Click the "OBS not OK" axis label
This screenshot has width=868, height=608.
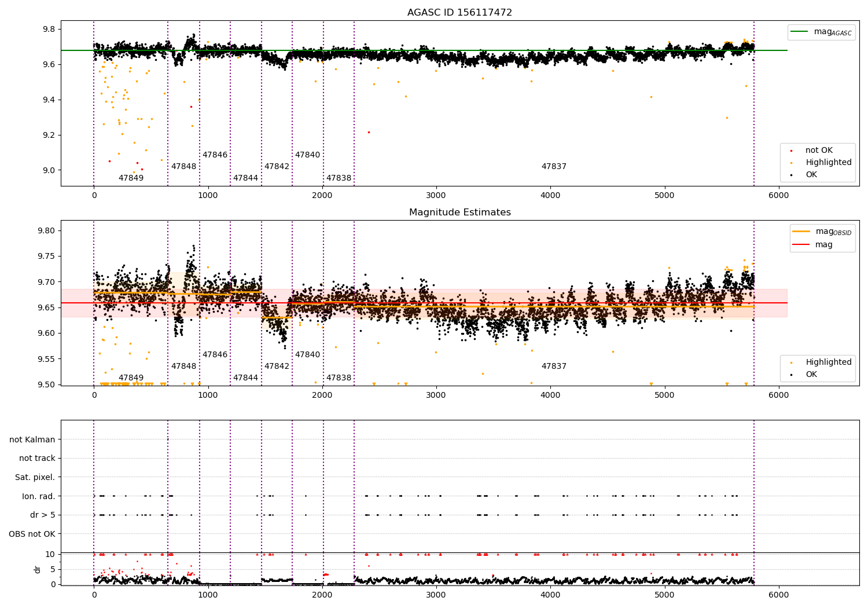(x=32, y=534)
